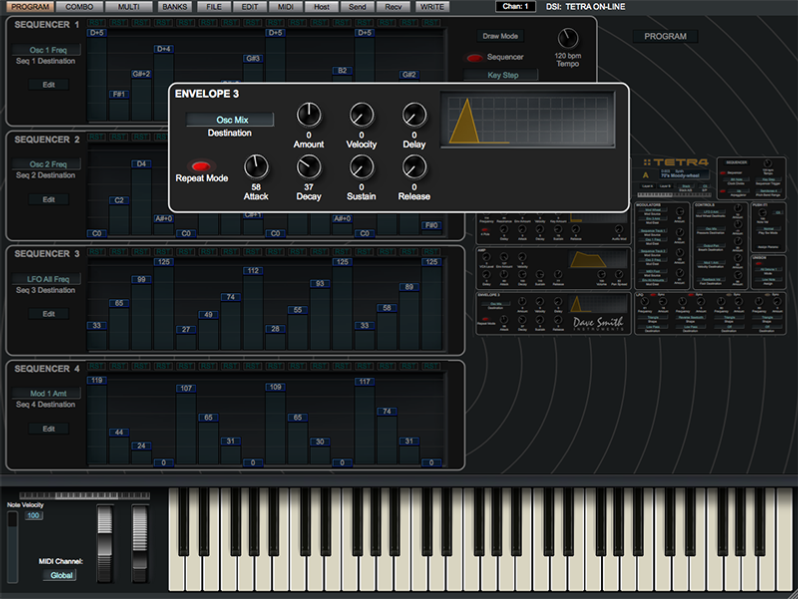
Task: Click the Envelope 3 Velocity knob
Action: click(x=361, y=115)
